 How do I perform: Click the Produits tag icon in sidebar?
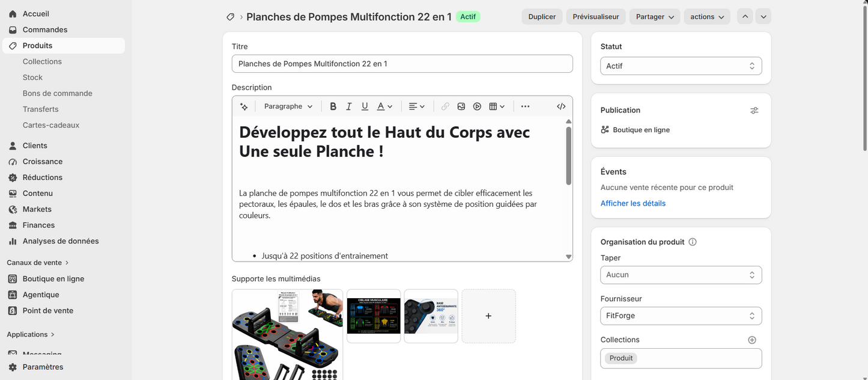pyautogui.click(x=13, y=46)
